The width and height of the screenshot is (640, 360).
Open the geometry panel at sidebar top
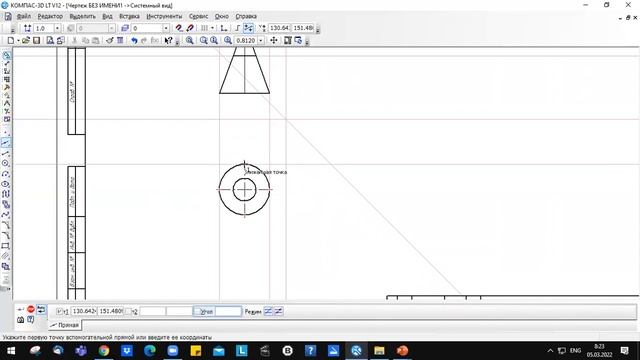(x=6, y=56)
